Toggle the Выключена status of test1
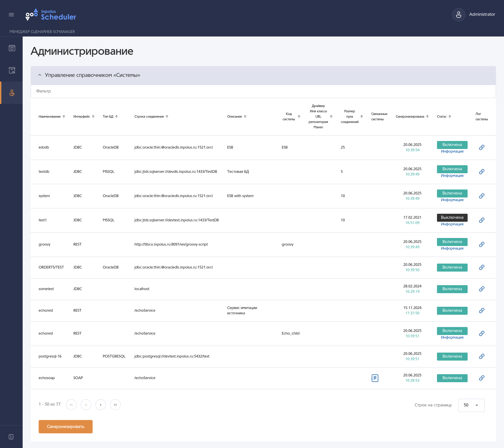The height and width of the screenshot is (448, 504). (452, 217)
